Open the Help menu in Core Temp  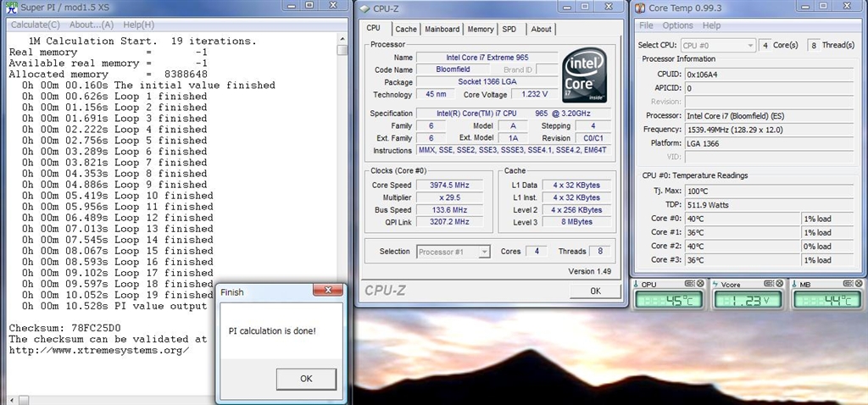(x=711, y=25)
